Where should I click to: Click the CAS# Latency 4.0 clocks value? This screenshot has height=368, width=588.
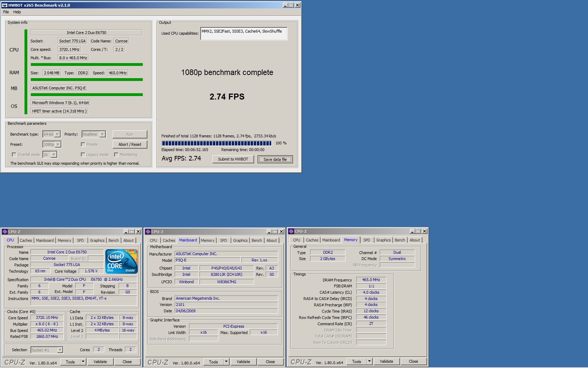371,292
